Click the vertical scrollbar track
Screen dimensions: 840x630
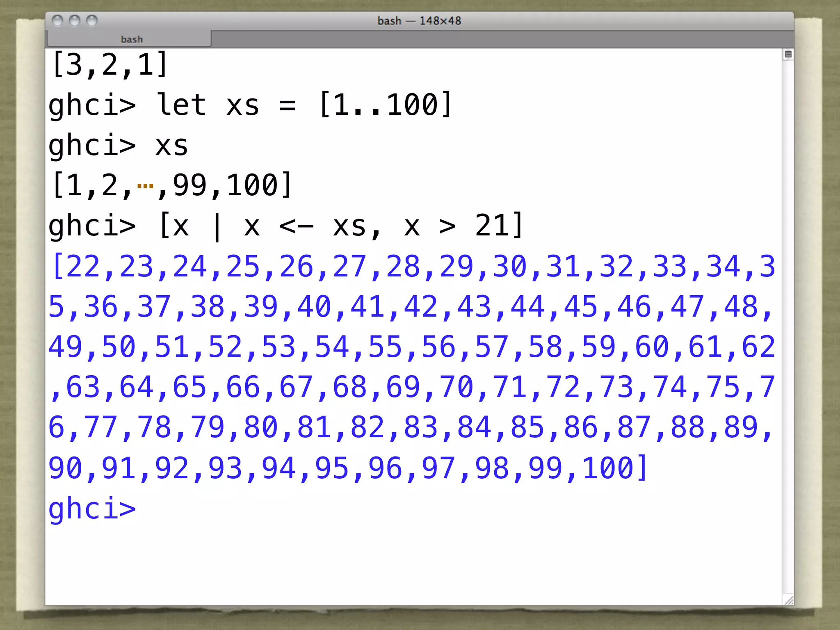788,326
